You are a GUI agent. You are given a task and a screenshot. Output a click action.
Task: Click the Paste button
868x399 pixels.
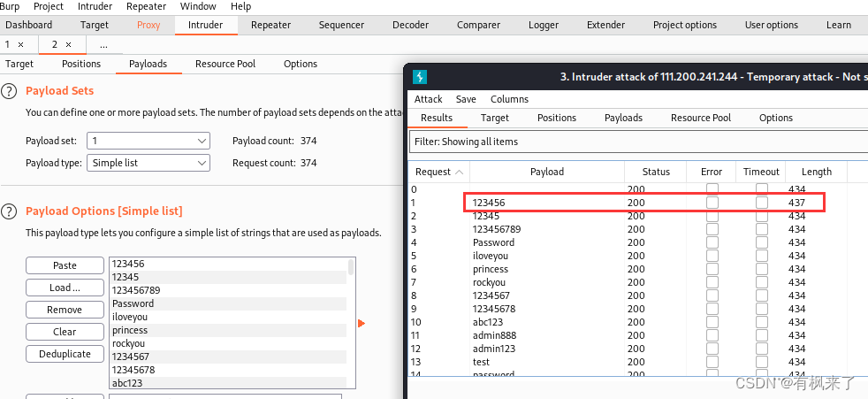coord(65,265)
